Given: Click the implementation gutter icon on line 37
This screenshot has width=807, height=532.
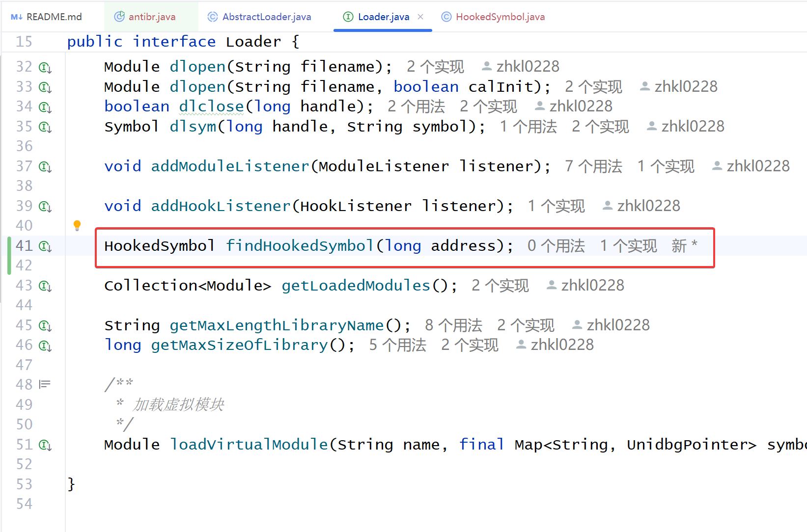Looking at the screenshot, I should coord(45,167).
